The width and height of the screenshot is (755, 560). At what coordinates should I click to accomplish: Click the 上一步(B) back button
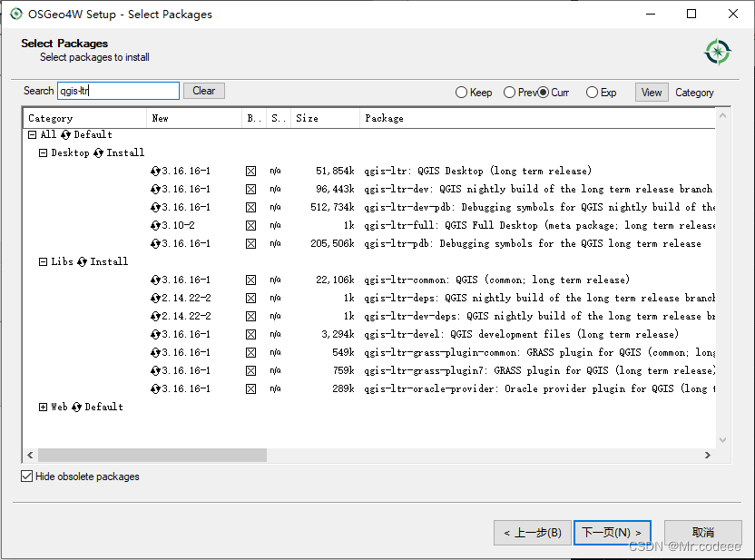tap(533, 533)
